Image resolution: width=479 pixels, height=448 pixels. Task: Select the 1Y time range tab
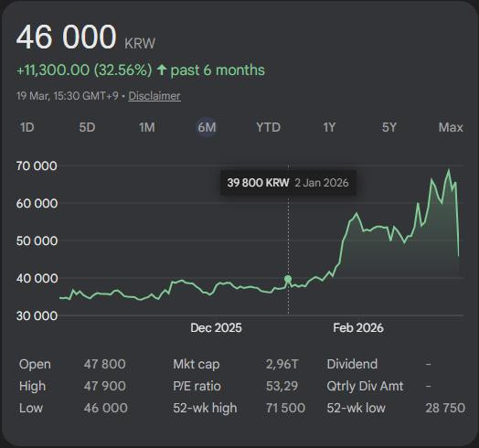tap(329, 127)
